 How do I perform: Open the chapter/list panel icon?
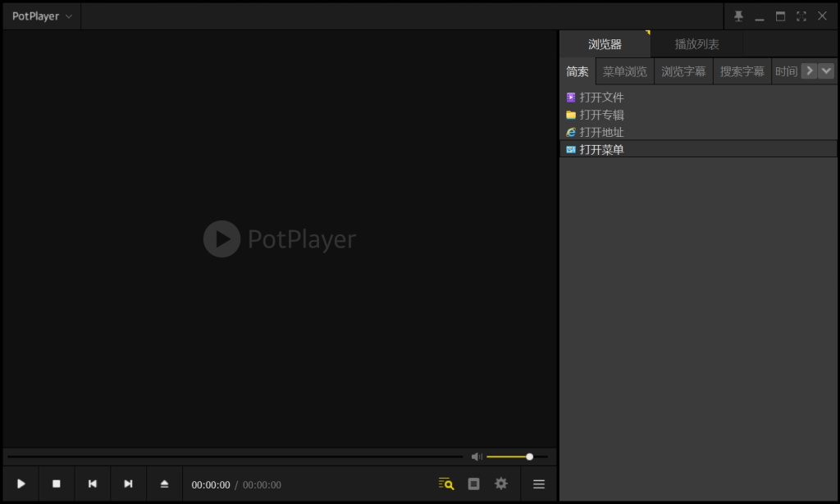click(473, 484)
